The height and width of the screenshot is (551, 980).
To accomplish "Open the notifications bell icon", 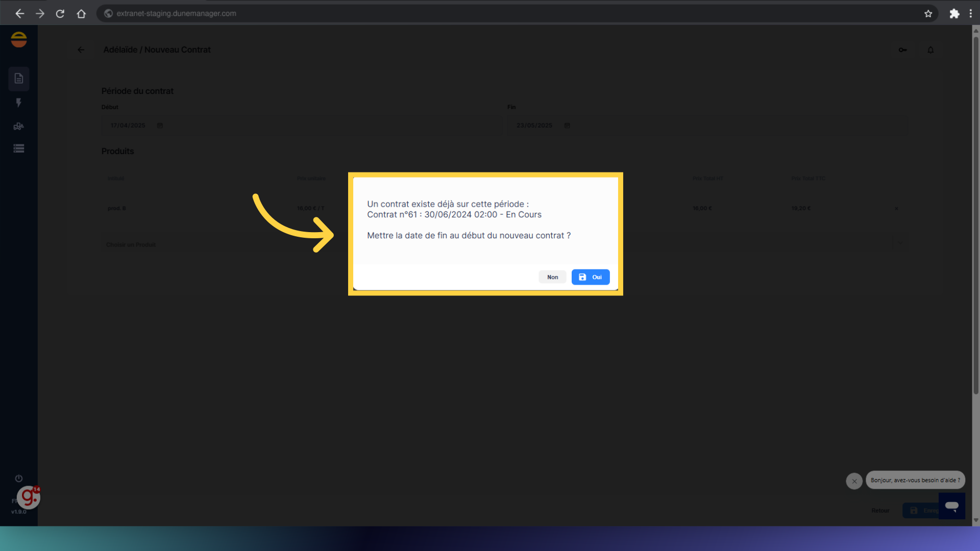I will (930, 50).
